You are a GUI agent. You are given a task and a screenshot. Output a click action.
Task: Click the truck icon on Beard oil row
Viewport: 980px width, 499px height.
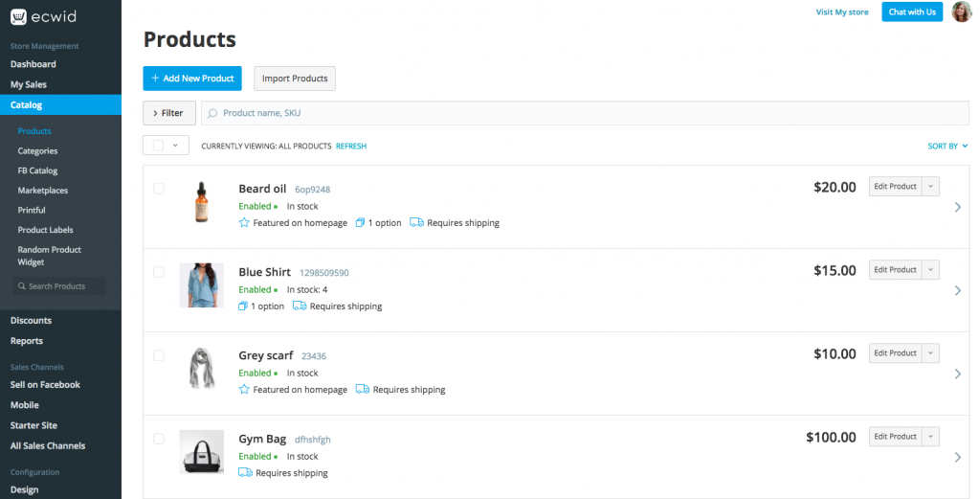tap(416, 223)
